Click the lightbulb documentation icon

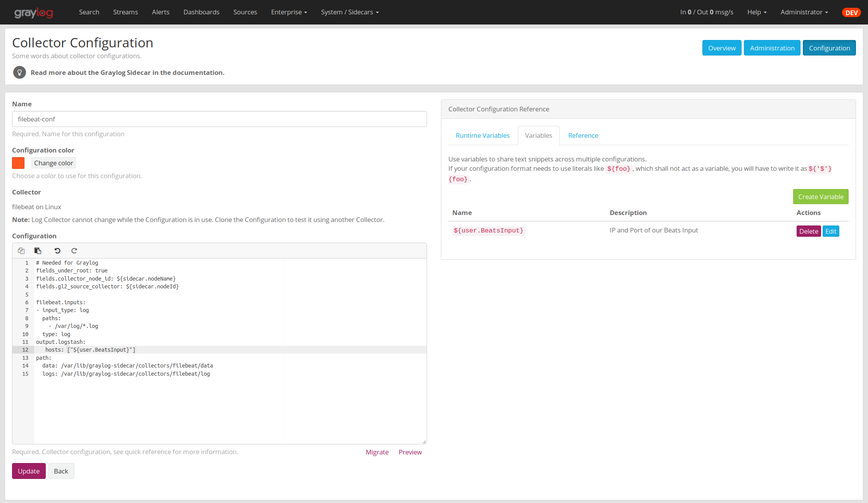[19, 73]
